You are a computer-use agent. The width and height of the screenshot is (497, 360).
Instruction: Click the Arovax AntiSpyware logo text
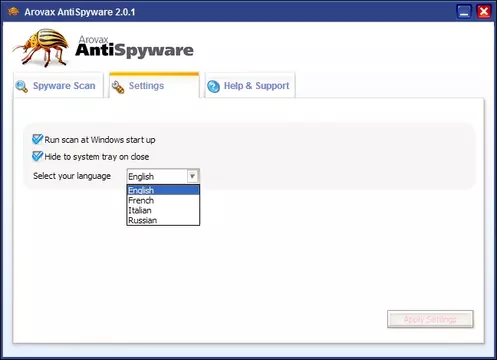click(x=134, y=47)
